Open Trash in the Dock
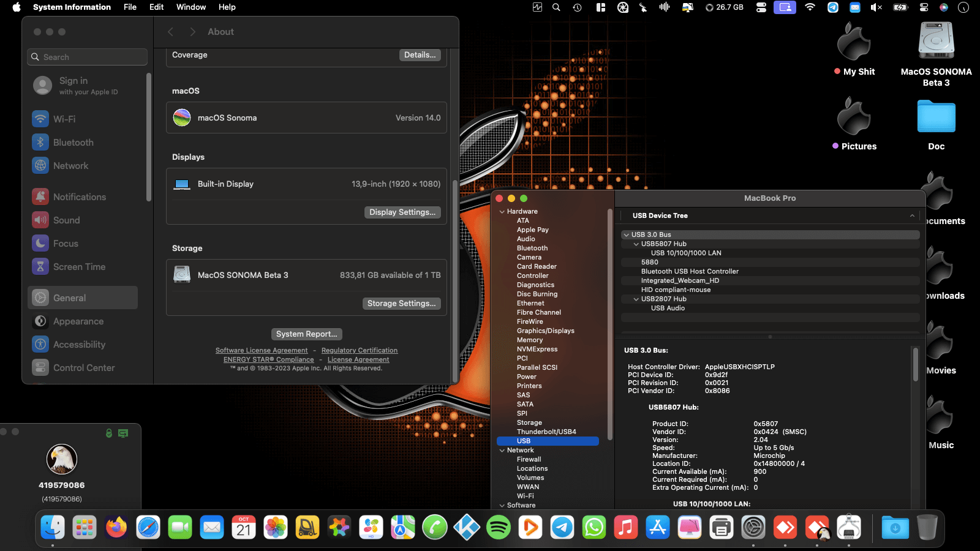This screenshot has width=980, height=551. [927, 527]
